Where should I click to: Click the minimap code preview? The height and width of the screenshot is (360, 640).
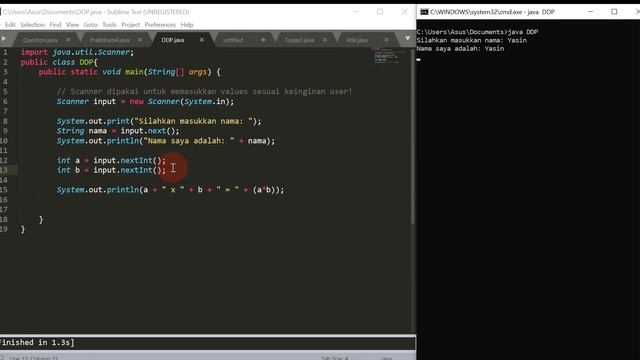click(x=386, y=56)
